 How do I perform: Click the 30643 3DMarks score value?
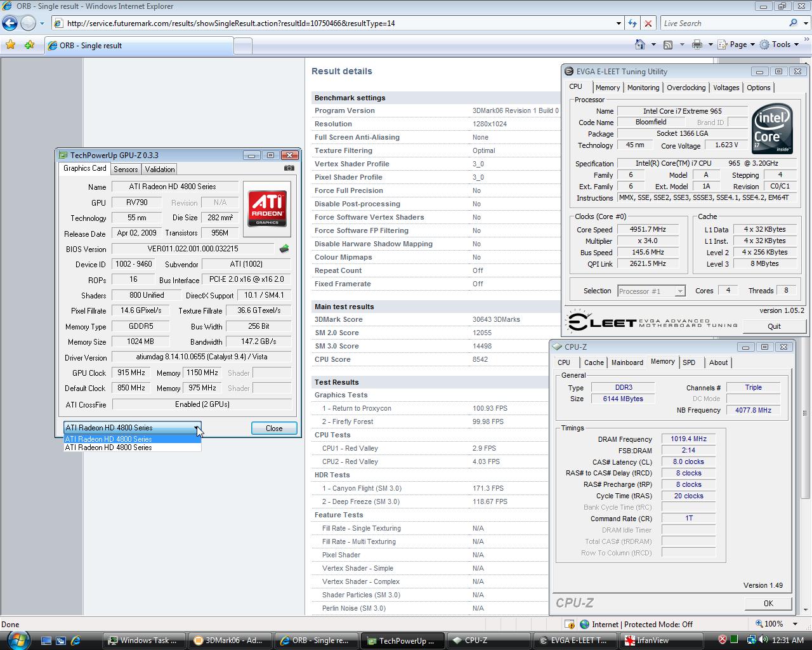pyautogui.click(x=496, y=319)
